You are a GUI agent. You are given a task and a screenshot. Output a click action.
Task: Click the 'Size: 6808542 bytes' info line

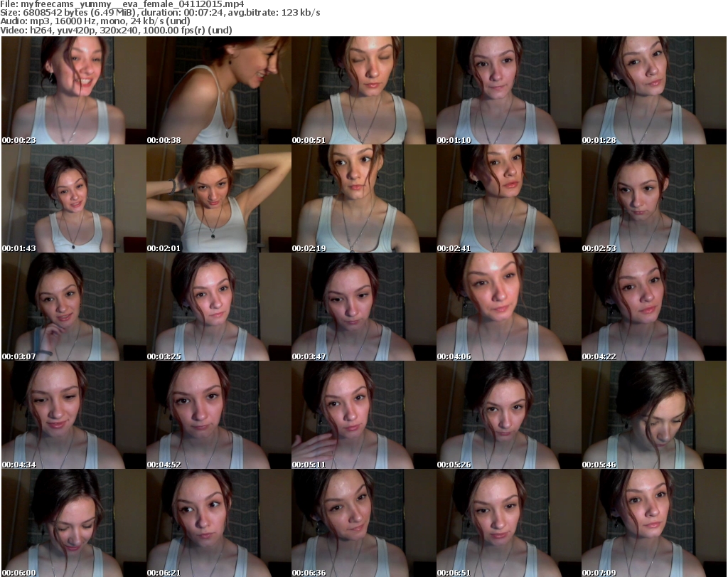(160, 13)
